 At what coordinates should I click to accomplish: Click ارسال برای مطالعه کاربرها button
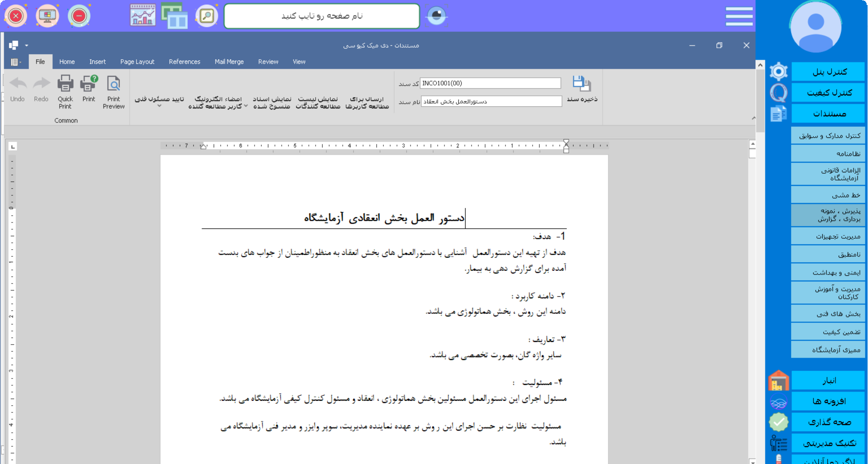367,102
